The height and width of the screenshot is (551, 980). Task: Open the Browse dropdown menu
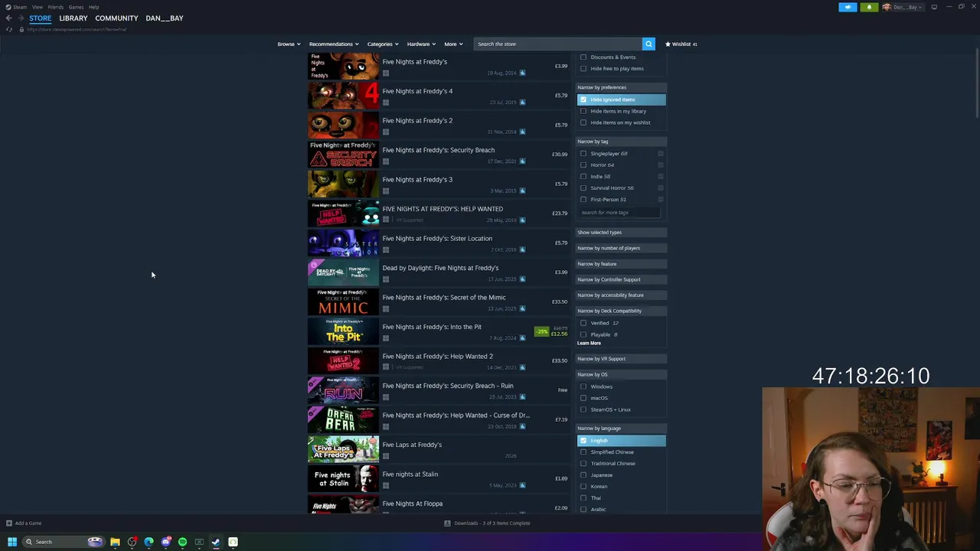tap(288, 44)
